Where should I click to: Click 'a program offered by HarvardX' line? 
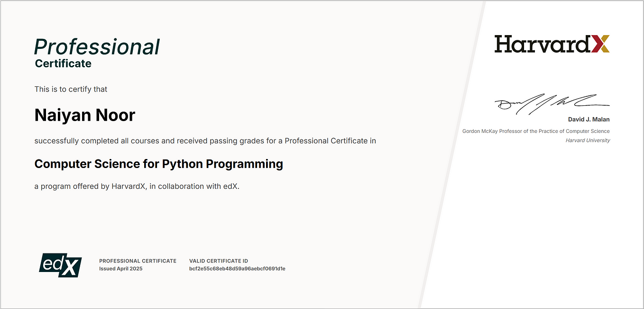click(x=137, y=187)
